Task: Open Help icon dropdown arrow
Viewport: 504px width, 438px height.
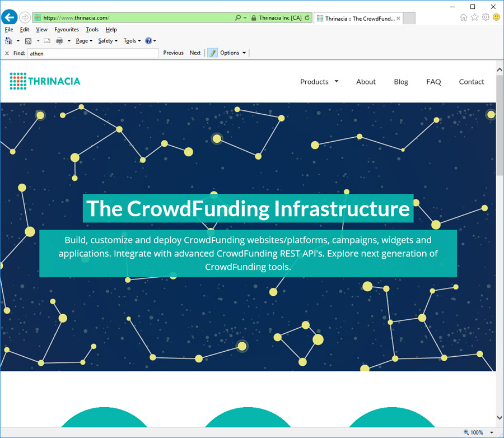Action: 155,41
